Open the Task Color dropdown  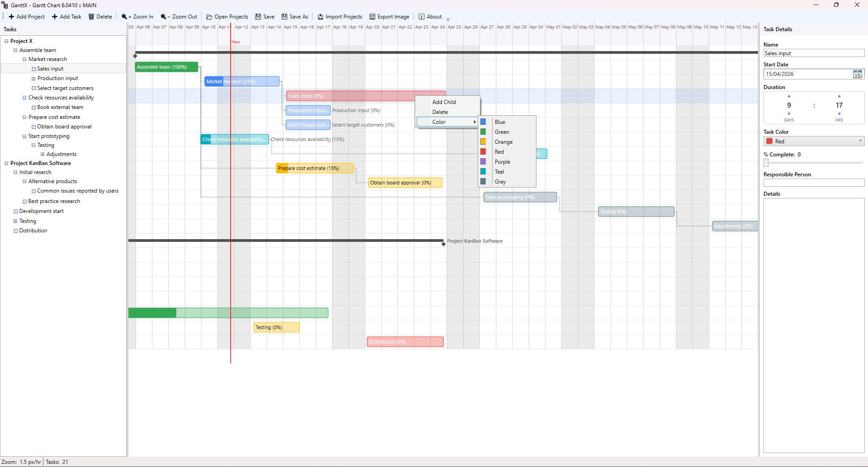click(814, 142)
